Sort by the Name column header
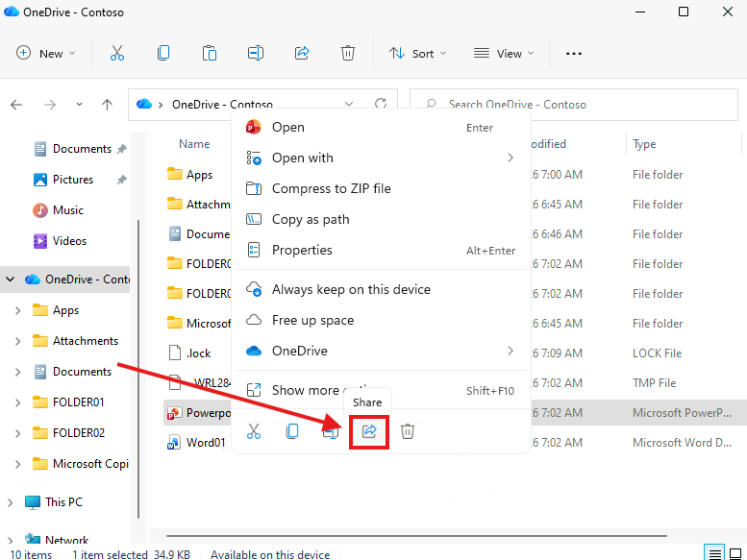 pos(194,144)
